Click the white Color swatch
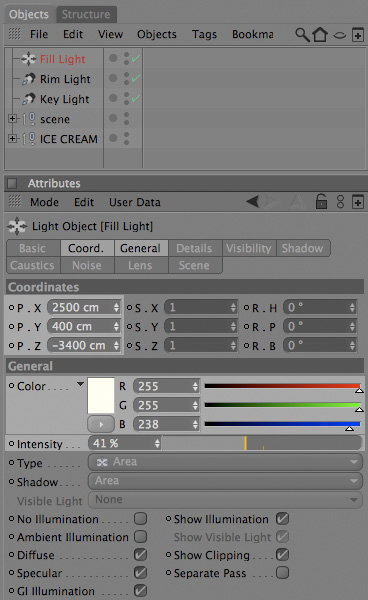This screenshot has height=600, width=368. (x=101, y=395)
